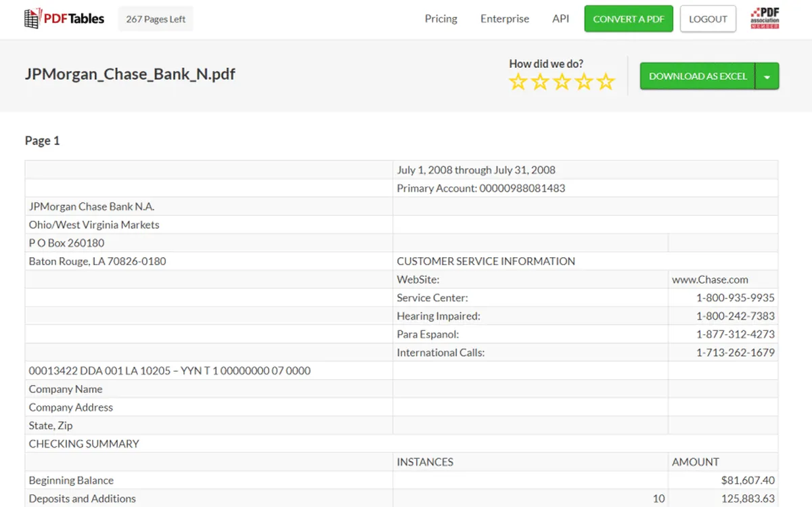Select phone number 1-713-262-1679

(736, 353)
